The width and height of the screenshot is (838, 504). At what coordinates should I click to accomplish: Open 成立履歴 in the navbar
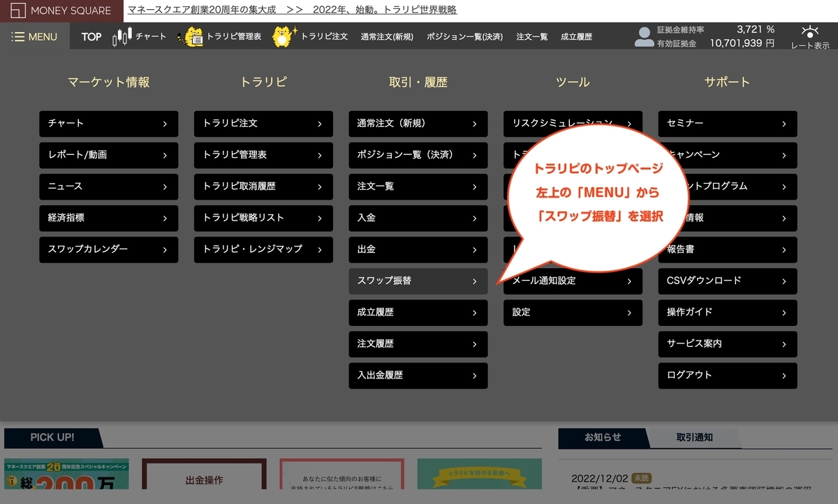point(577,37)
